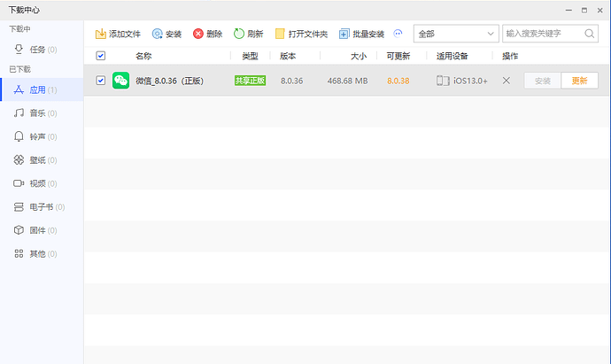Click the 批量安装 batch install icon
611x364 pixels.
(x=344, y=34)
